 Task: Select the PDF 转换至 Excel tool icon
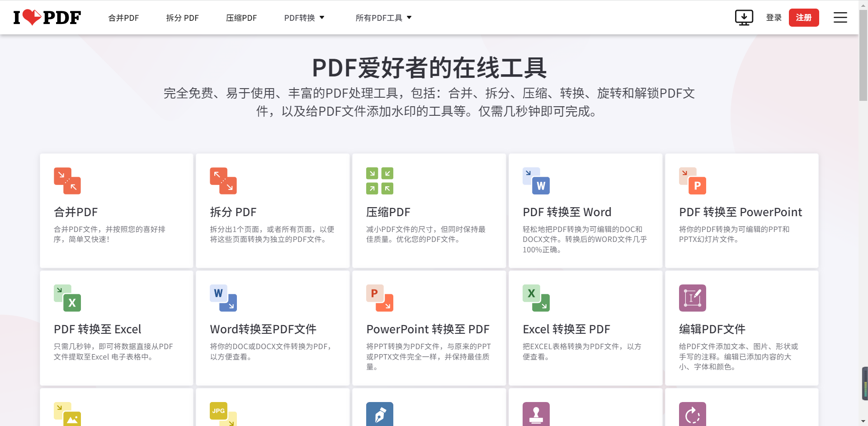point(67,298)
